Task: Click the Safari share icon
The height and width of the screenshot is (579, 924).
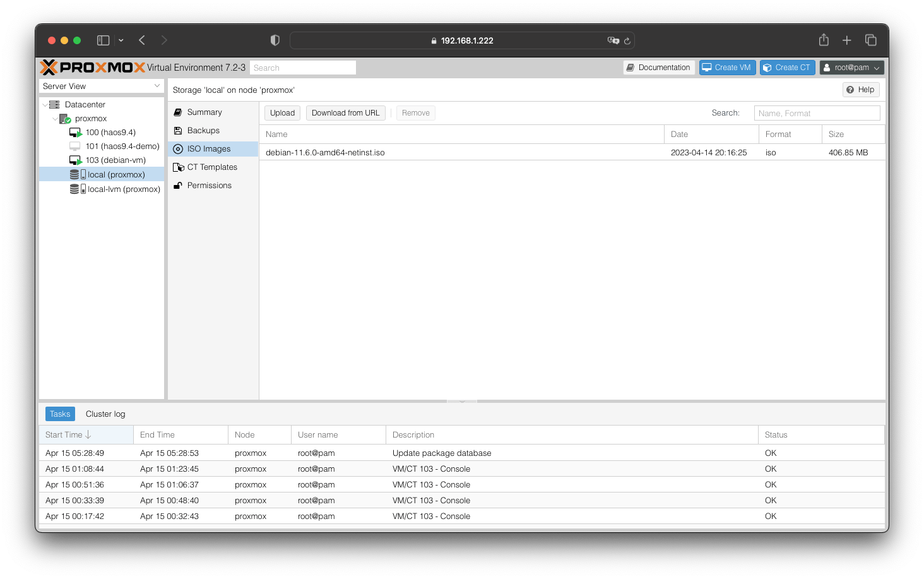Action: 824,40
